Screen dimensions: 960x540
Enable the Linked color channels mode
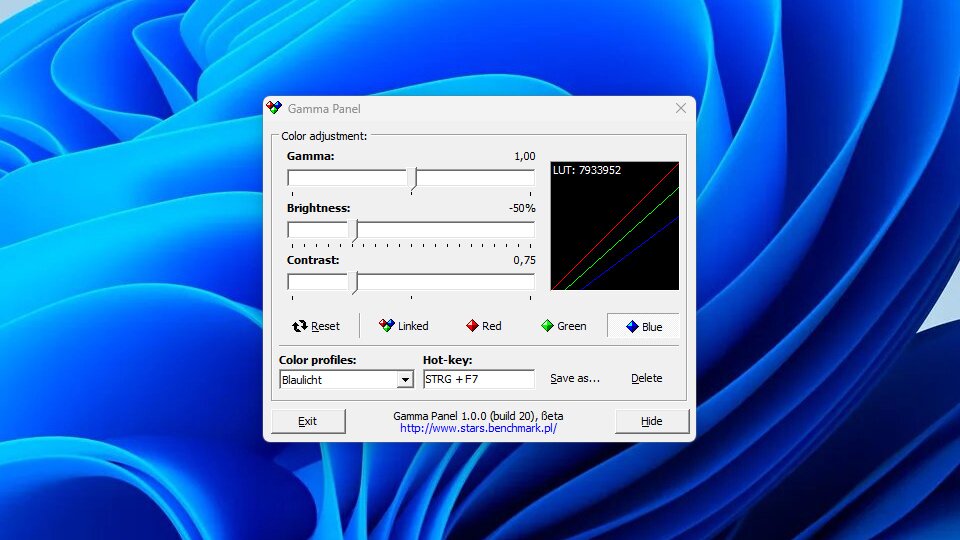point(403,326)
